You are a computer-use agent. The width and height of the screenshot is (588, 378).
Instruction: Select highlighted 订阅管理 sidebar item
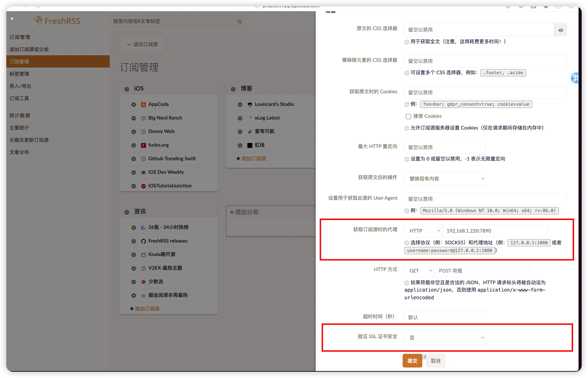click(58, 61)
